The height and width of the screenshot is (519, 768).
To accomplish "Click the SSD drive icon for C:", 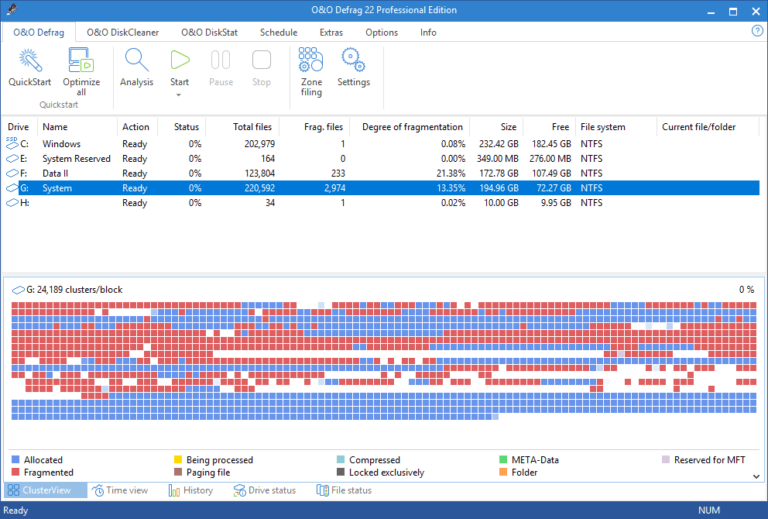I will click(12, 143).
